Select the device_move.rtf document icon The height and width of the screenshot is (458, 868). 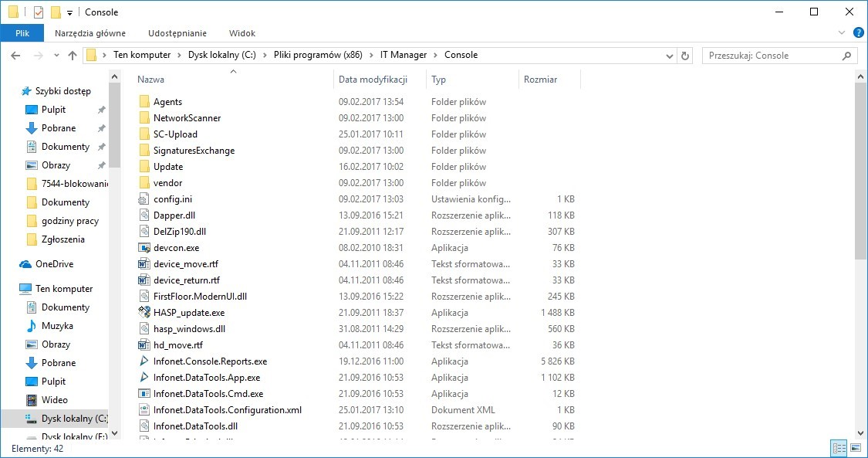144,263
